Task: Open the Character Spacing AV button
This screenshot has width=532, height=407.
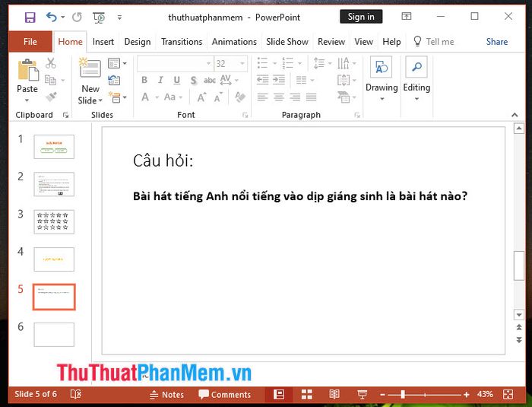Action: 229,80
